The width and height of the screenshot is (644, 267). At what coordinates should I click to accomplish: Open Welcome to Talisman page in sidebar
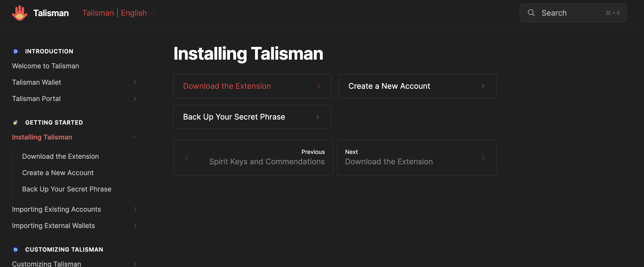[x=45, y=66]
